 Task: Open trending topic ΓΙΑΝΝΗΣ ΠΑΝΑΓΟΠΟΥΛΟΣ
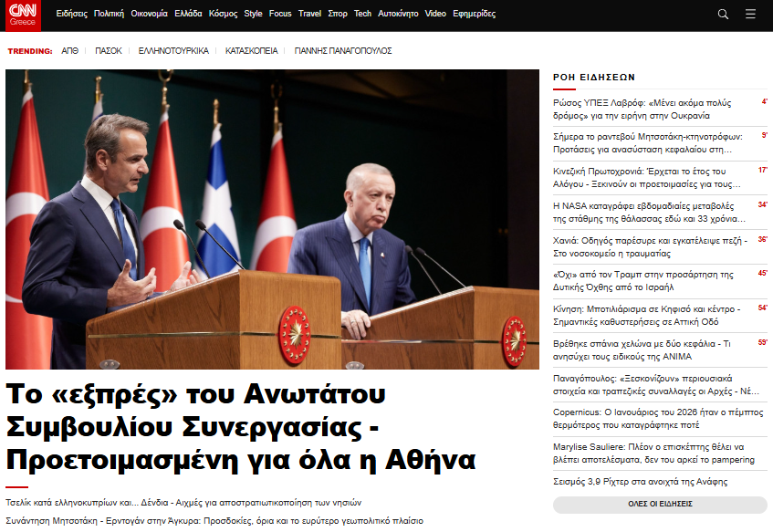pyautogui.click(x=343, y=51)
